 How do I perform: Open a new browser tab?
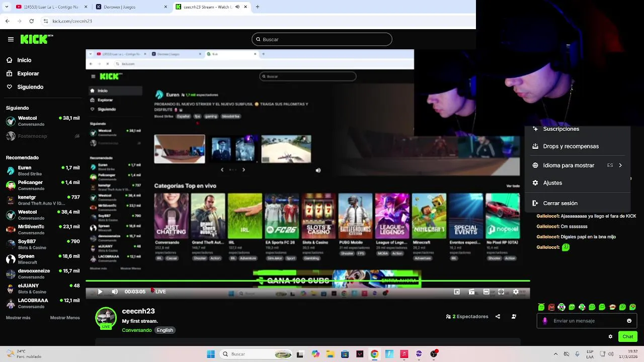click(258, 7)
